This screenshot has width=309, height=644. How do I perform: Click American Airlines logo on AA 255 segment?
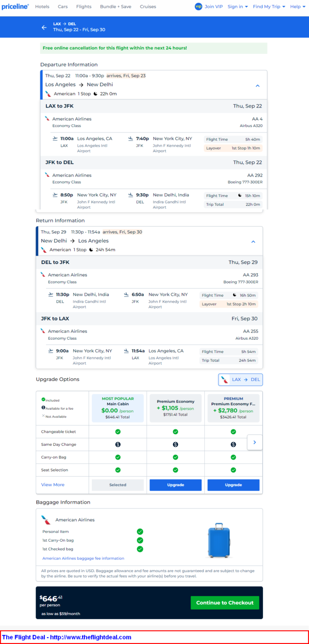point(43,331)
